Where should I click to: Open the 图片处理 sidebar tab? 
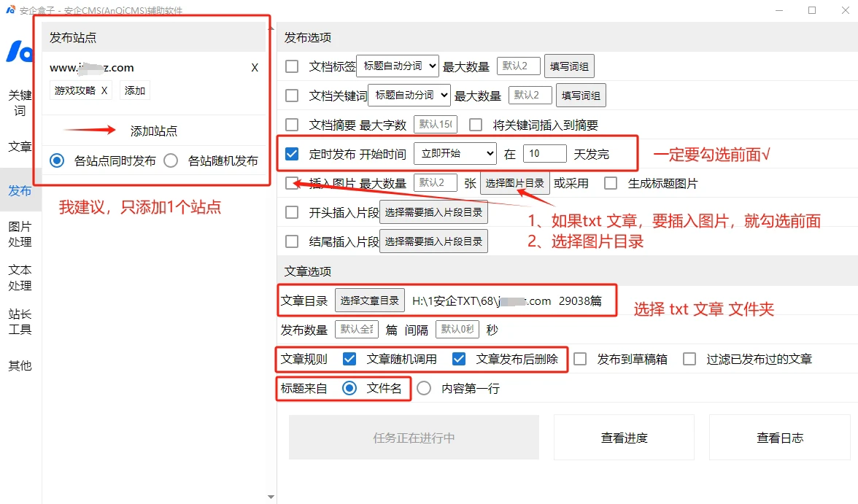pos(20,234)
